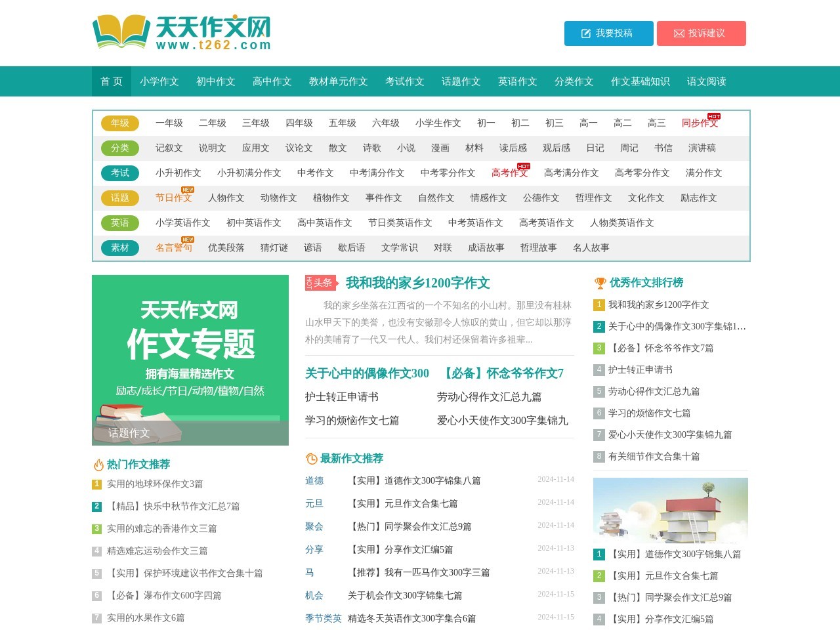Viewport: 840px width, 630px height.
Task: Click the clock icon beside 最新作文推荐
Action: tap(310, 459)
